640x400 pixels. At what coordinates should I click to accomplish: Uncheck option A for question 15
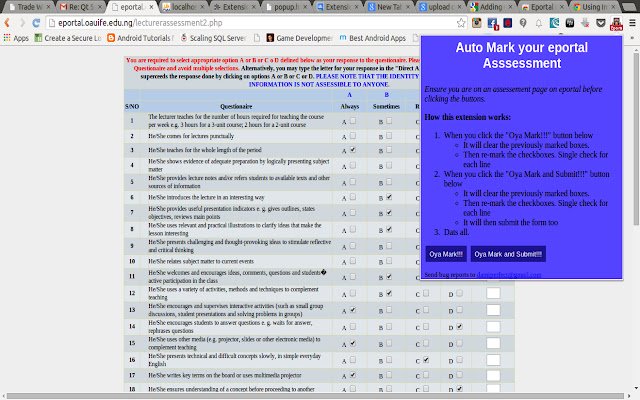[x=353, y=343]
